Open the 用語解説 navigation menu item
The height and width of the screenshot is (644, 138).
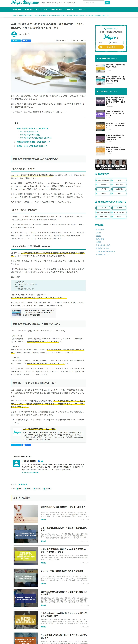17,10
